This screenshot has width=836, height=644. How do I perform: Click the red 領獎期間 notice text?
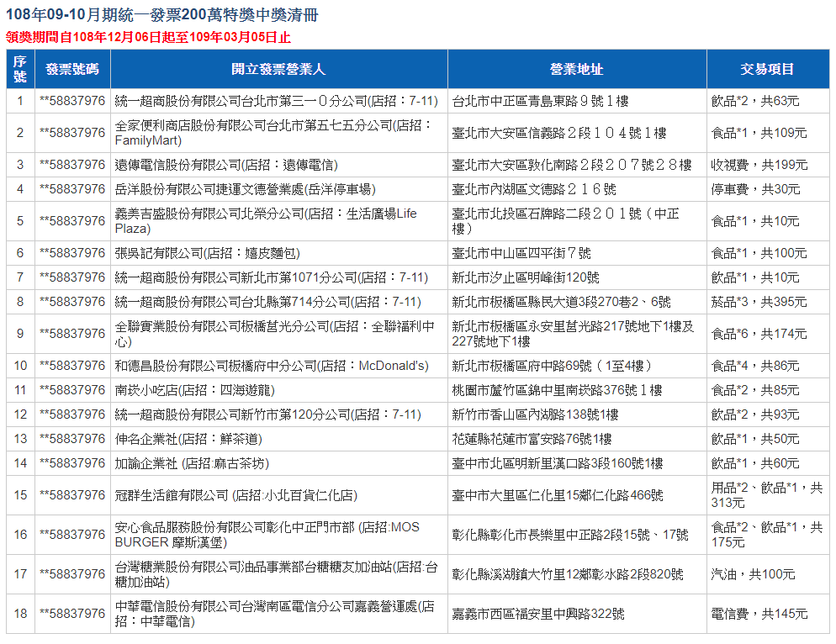pyautogui.click(x=148, y=37)
